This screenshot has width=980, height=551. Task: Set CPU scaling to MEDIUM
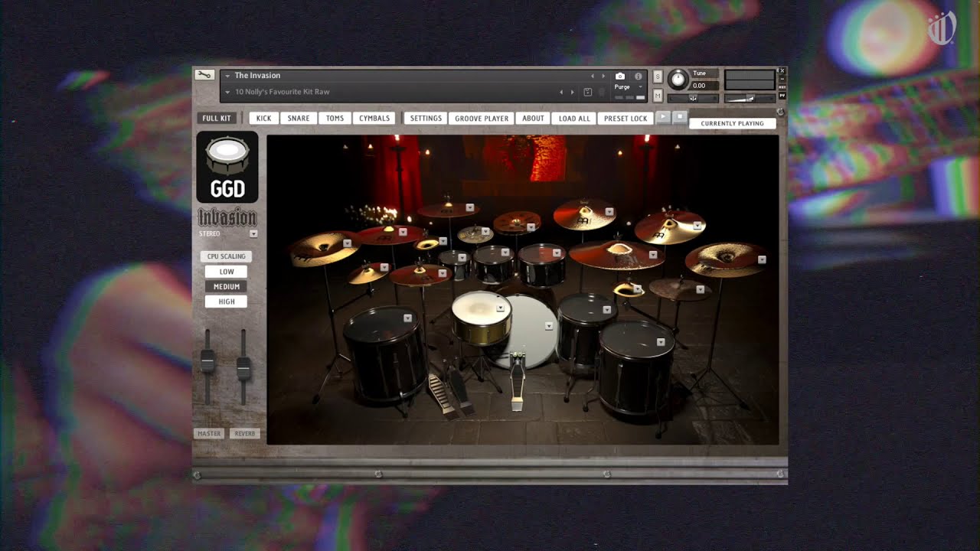pyautogui.click(x=227, y=286)
